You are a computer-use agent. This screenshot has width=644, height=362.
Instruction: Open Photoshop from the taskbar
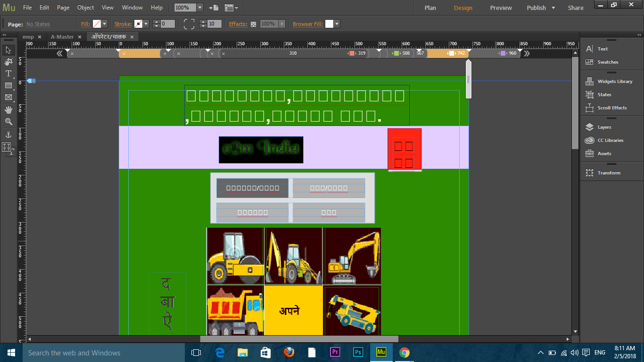(358, 353)
